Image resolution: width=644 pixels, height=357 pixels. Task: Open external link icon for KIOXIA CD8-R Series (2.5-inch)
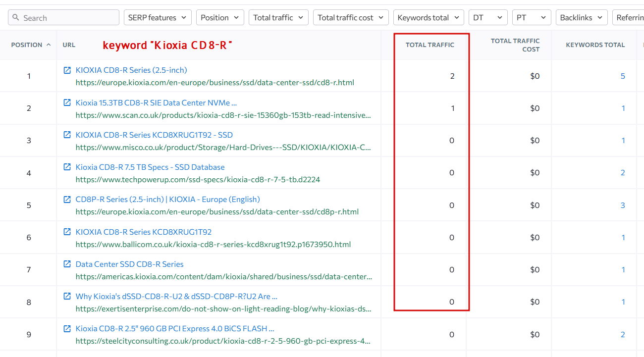point(67,70)
